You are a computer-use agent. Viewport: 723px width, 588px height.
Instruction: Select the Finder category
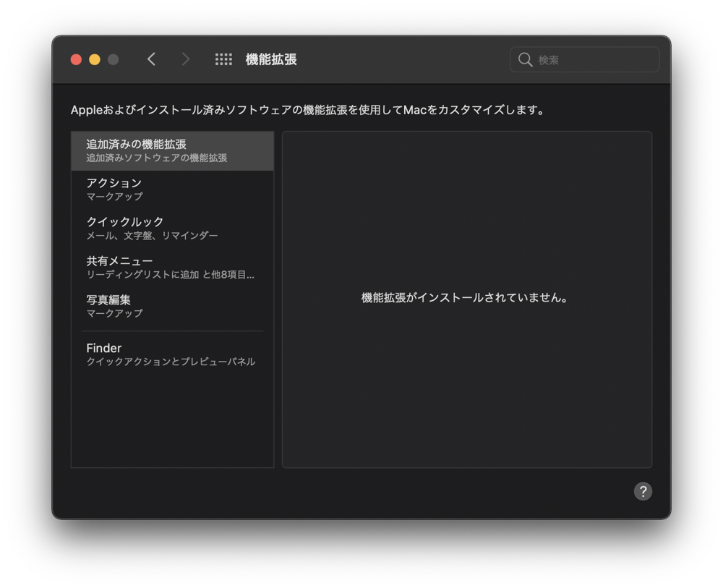tap(173, 354)
